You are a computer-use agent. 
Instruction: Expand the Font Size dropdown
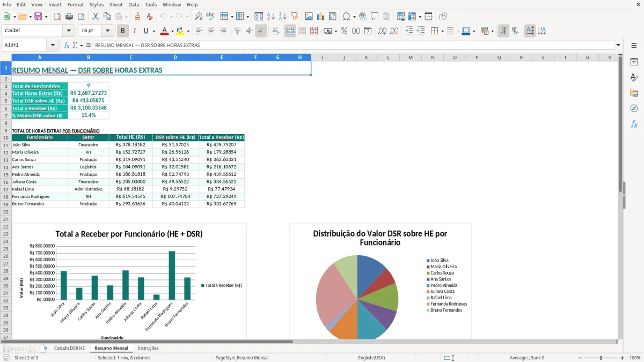tap(107, 31)
